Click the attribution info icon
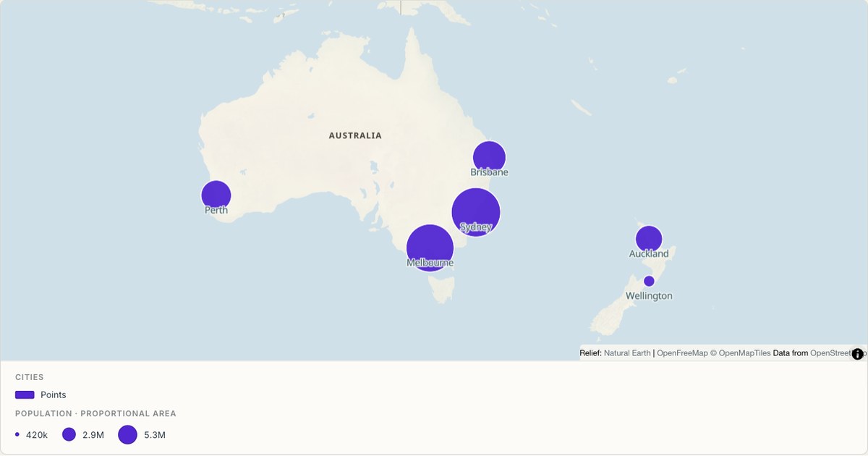The width and height of the screenshot is (868, 456). pos(858,354)
